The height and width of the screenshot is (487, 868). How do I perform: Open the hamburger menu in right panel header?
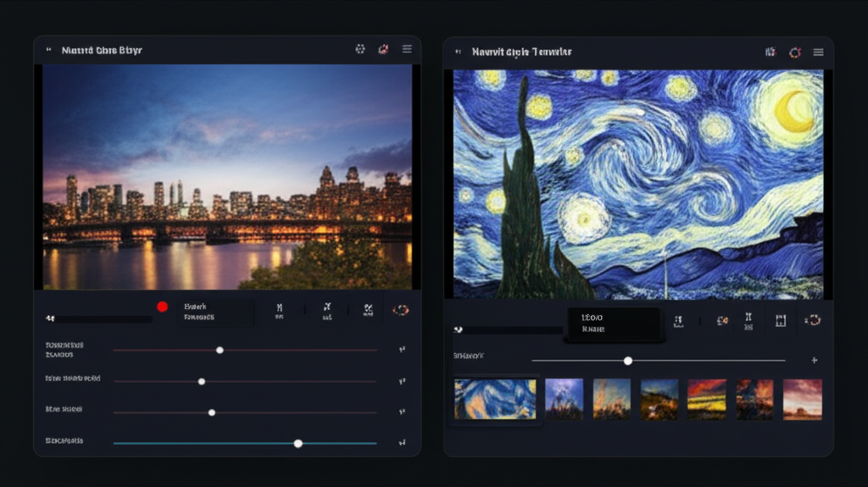(x=818, y=52)
